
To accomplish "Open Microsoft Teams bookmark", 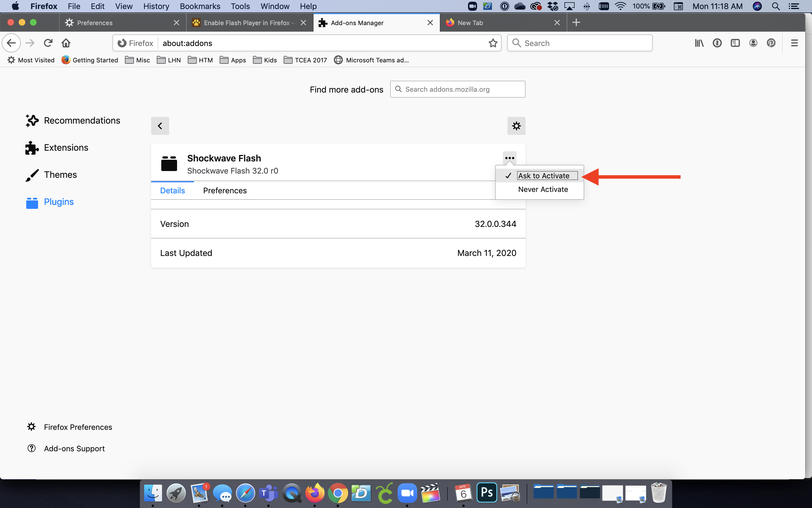I will (371, 60).
